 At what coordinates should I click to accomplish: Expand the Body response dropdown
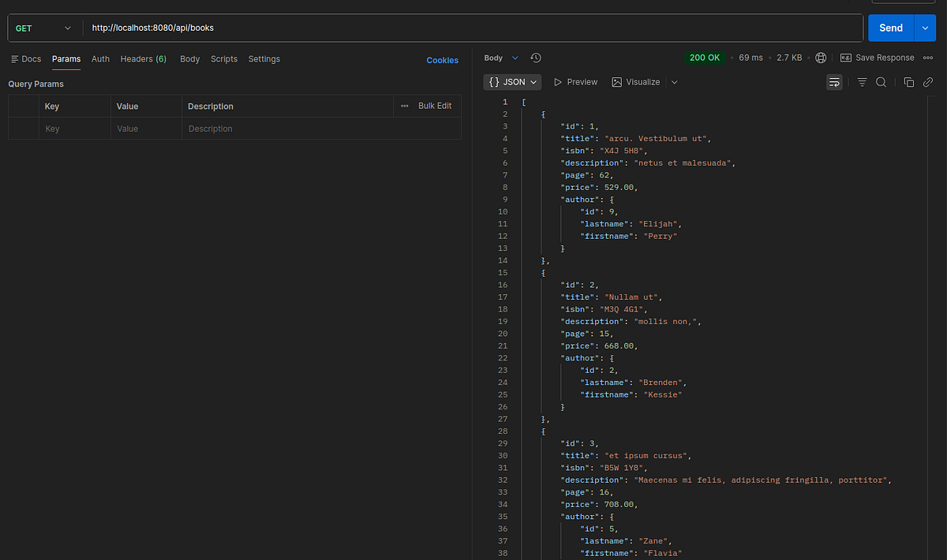point(501,58)
